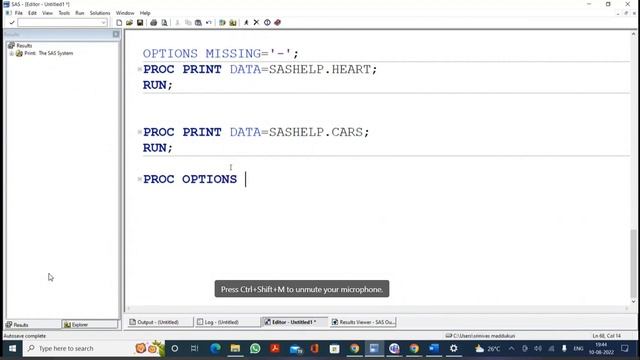640x360 pixels.
Task: Click the Ln 68, Col 14 status indicator
Action: pos(607,336)
